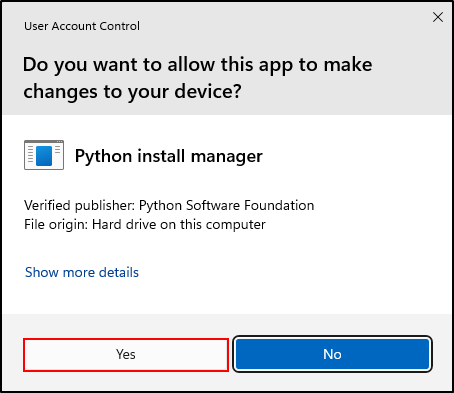Click the 'User Account Control' title text
Viewport: 454px width, 393px height.
82,26
